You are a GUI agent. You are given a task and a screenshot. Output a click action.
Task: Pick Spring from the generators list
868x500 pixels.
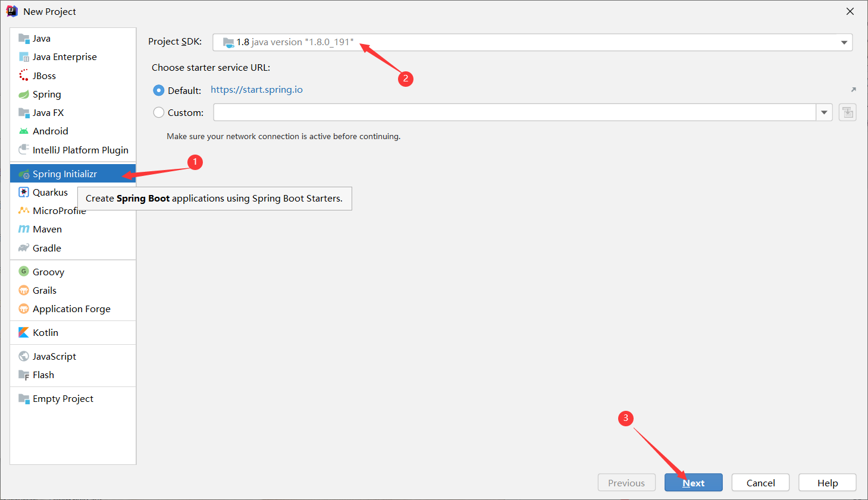coord(73,95)
